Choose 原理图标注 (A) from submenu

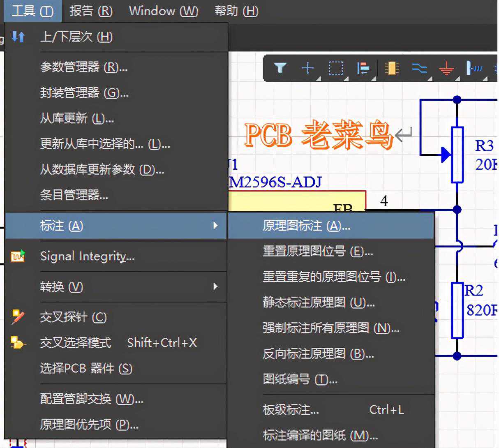tap(306, 226)
